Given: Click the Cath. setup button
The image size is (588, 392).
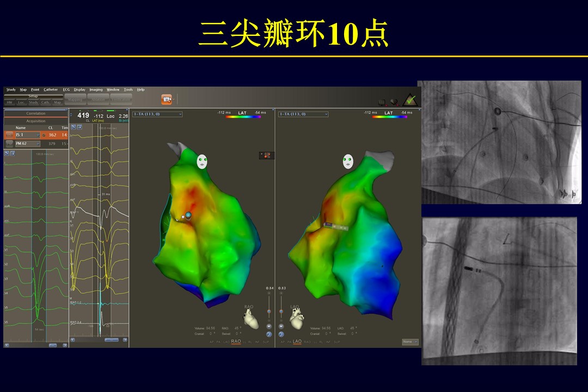Looking at the screenshot, I should point(45,102).
